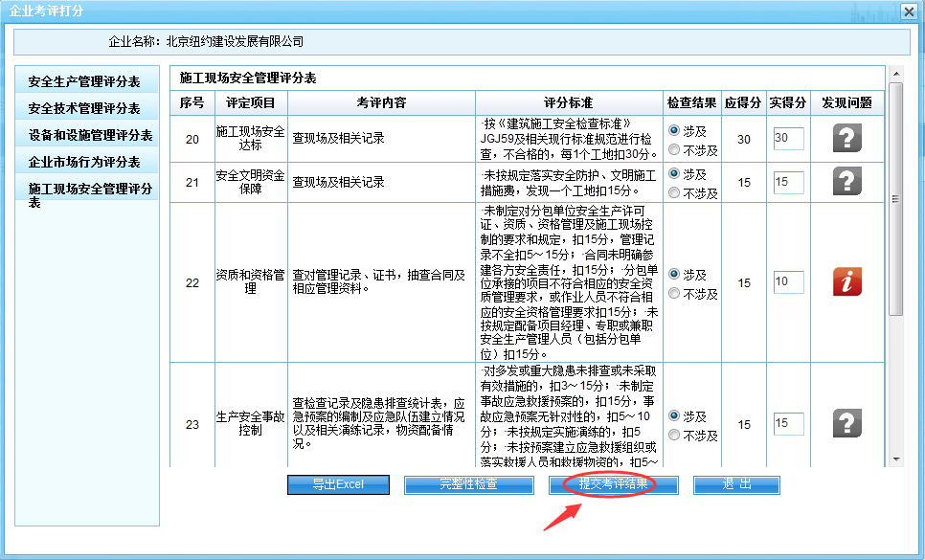Select 不涉及 radio for row 20
Viewport: 925px width, 560px height.
[674, 149]
